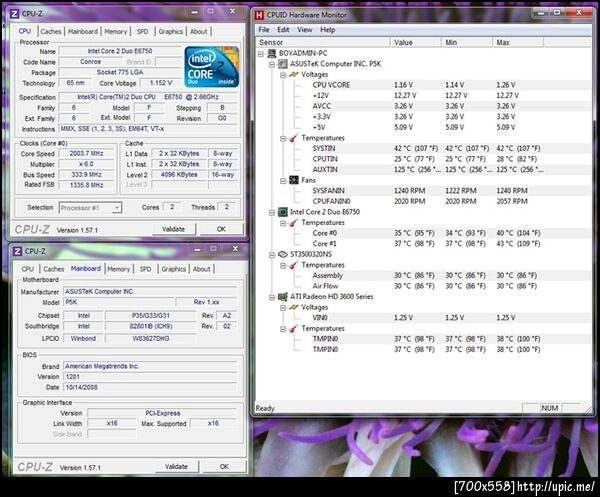Collapse the BOYADMIN-PC tree node
Screen dimensions: 600x497
pyautogui.click(x=261, y=54)
